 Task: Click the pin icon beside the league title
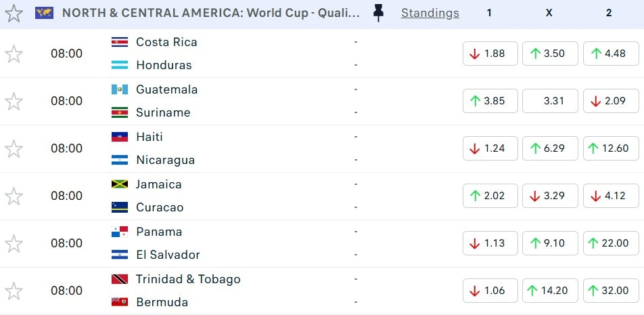(379, 13)
